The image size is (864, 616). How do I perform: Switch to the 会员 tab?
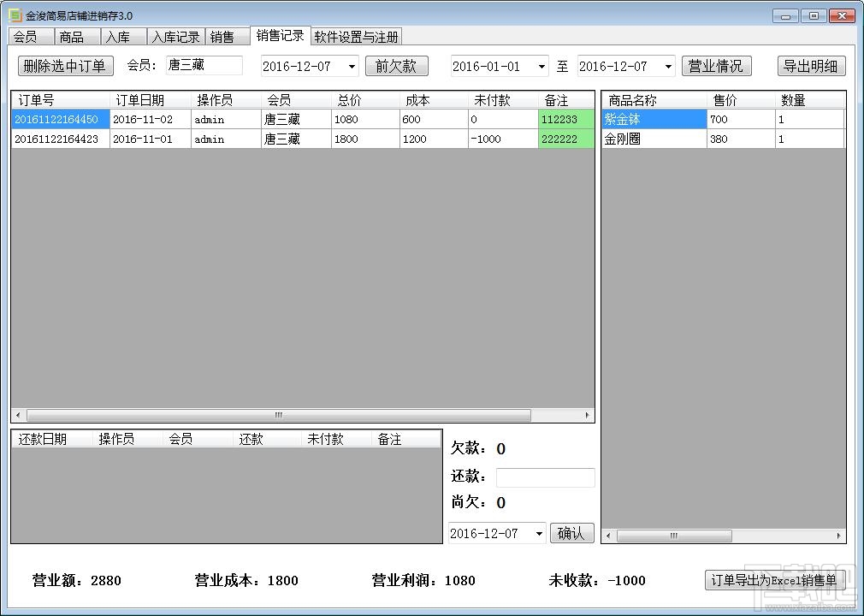click(28, 36)
